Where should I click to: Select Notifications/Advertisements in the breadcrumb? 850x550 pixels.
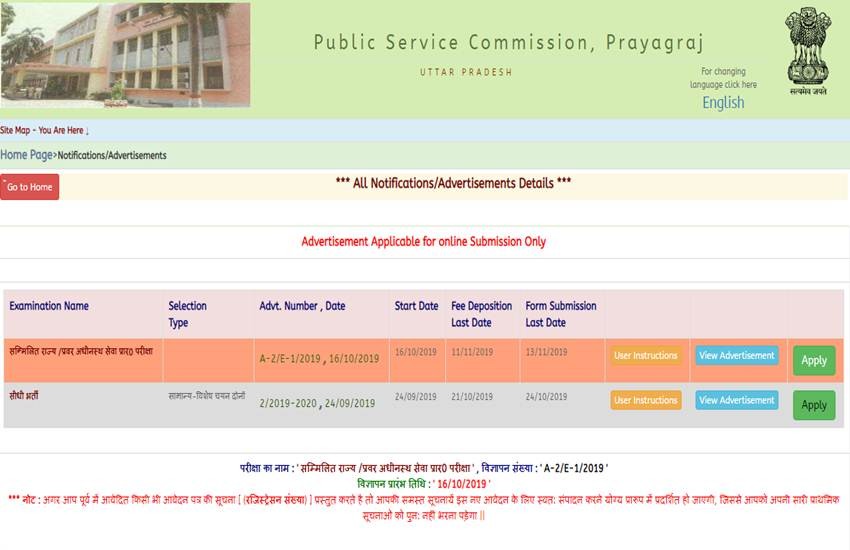(112, 156)
